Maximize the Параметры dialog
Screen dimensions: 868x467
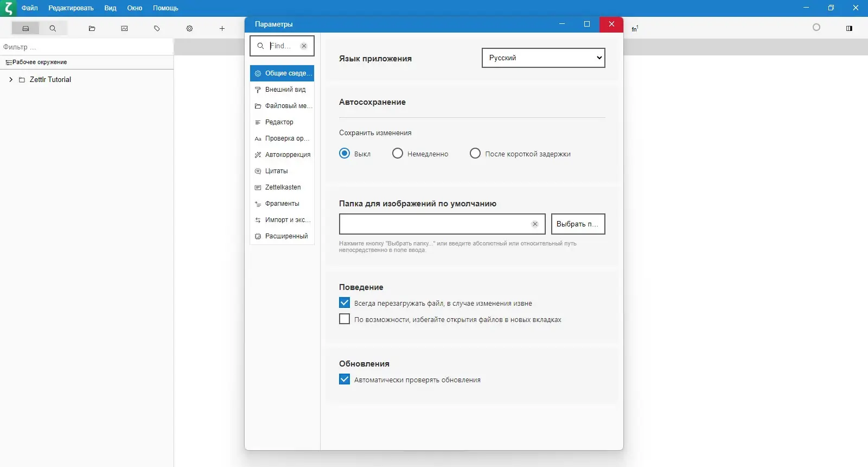(587, 24)
